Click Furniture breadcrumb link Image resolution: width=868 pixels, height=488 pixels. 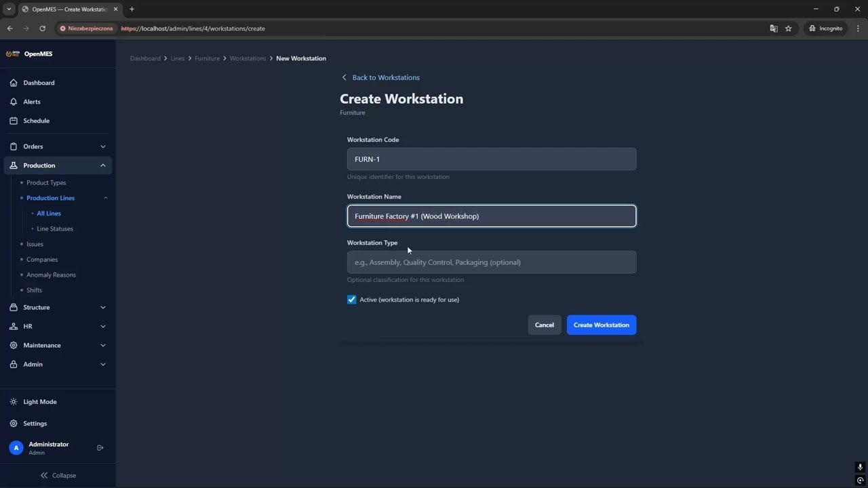(207, 58)
